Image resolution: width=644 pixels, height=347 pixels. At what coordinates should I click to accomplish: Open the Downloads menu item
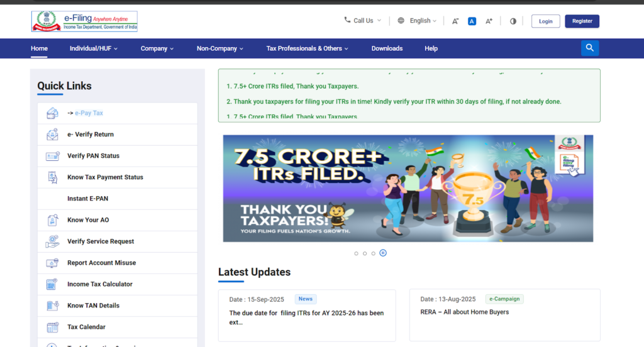(x=387, y=48)
